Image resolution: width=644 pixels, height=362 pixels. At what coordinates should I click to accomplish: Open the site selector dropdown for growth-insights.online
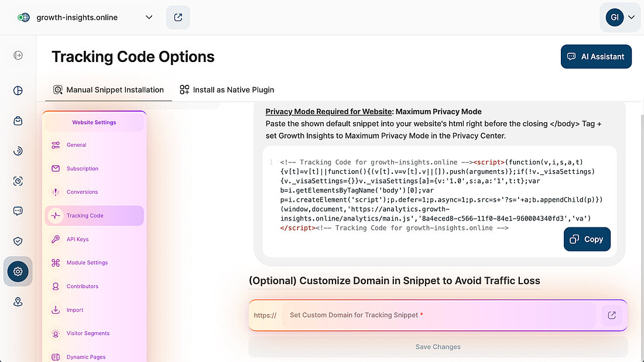[x=148, y=17]
